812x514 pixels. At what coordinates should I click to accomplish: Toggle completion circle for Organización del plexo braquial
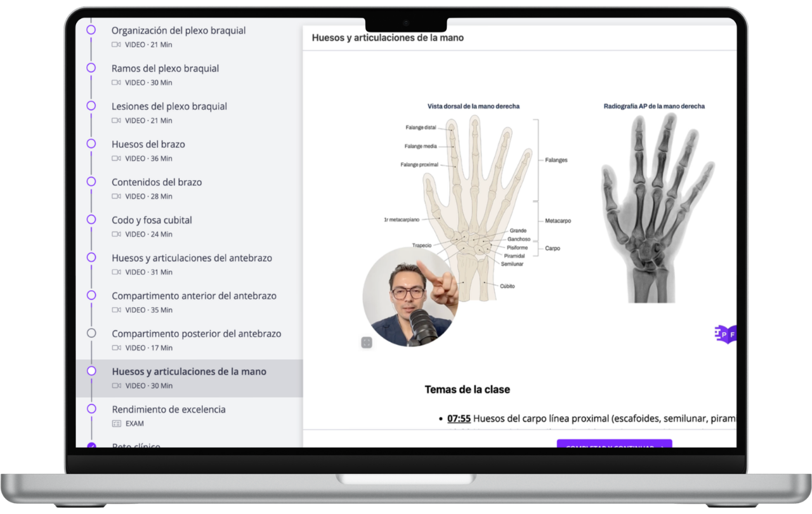click(x=91, y=30)
